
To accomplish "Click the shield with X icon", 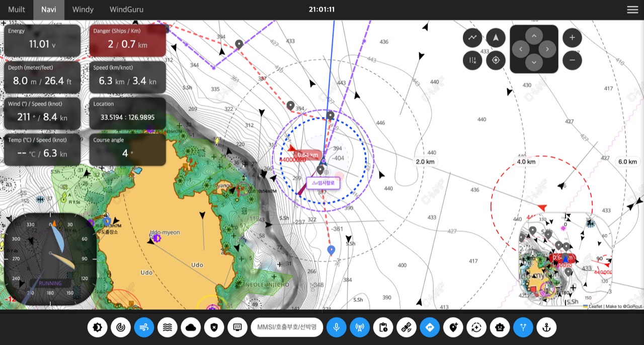I will click(x=214, y=327).
